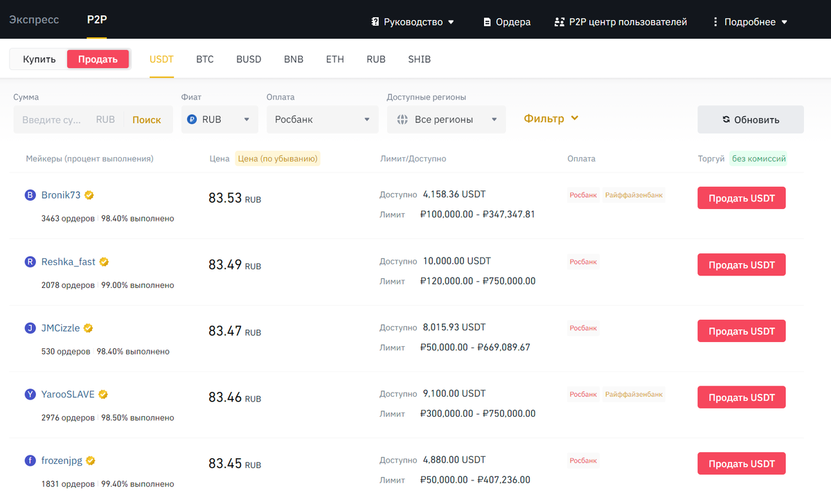Click Райффайзенбанк tag in Bronik73 row

click(x=634, y=195)
